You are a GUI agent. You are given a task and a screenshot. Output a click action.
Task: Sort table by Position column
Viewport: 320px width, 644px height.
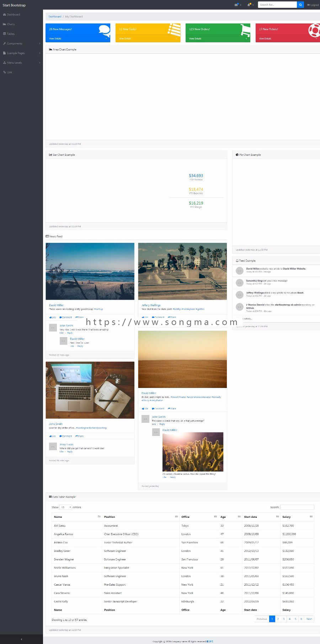pos(141,517)
